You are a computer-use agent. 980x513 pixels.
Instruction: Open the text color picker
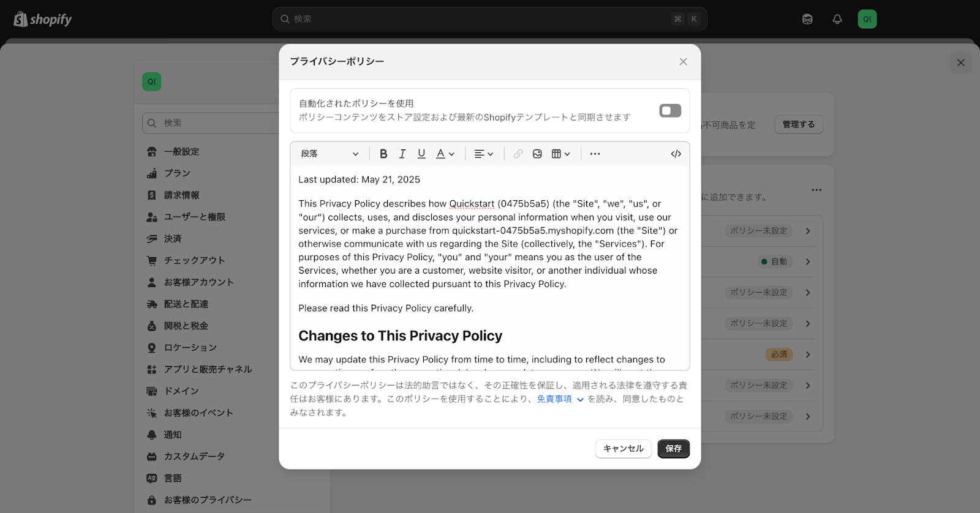(x=445, y=154)
